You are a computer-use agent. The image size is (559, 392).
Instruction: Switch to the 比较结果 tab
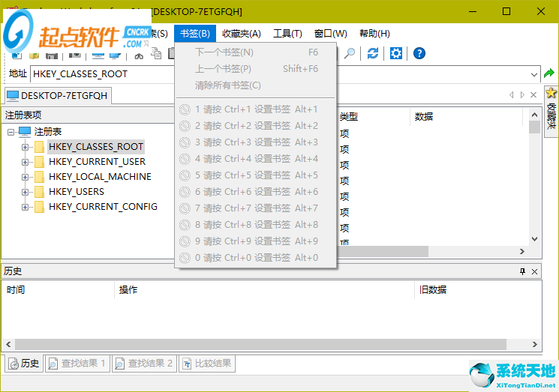(x=207, y=364)
